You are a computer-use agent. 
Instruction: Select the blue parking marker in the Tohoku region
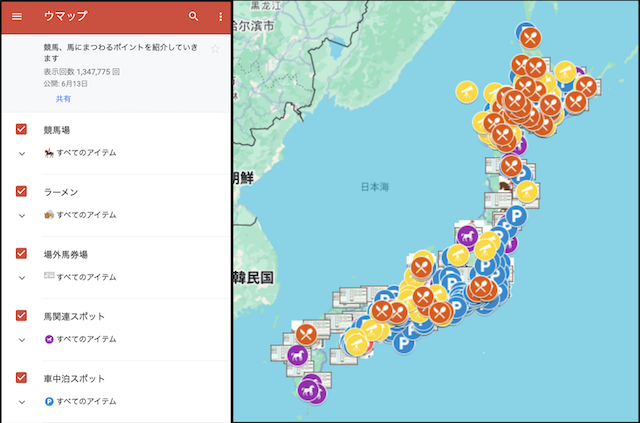[x=517, y=215]
